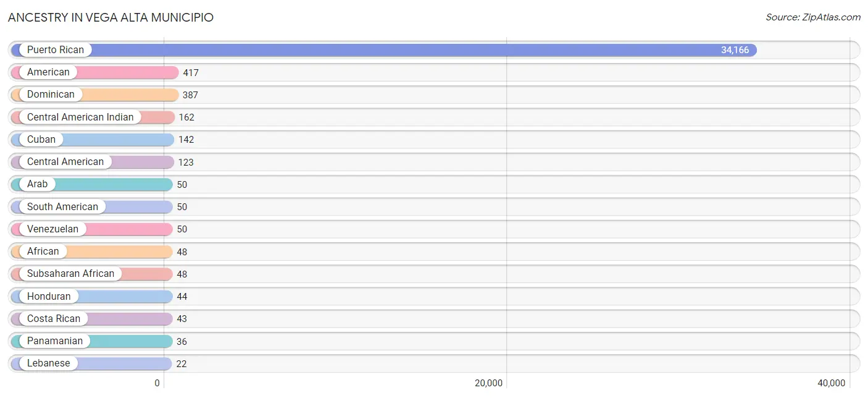Image resolution: width=868 pixels, height=398 pixels.
Task: Click the Cuban blue bar
Action: click(93, 140)
